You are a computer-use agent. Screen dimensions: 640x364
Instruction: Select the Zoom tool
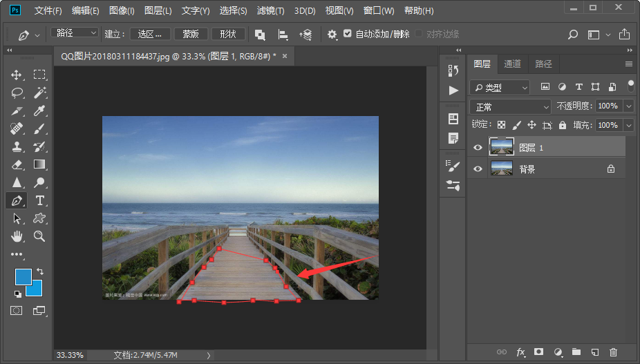click(x=40, y=236)
